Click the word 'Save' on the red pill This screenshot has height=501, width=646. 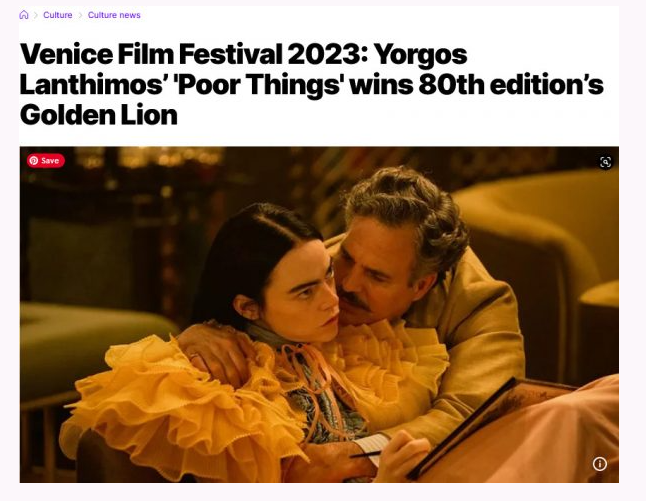(x=50, y=161)
